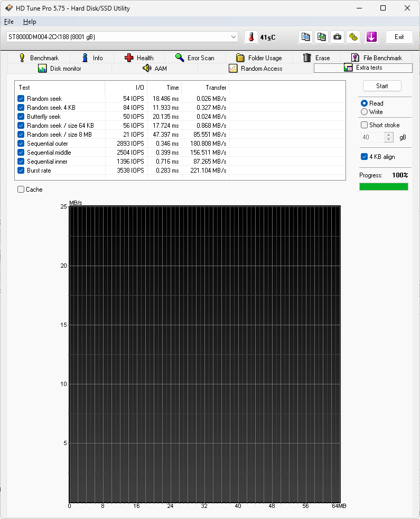
Task: Switch to the Error Scan tab
Action: coord(195,58)
